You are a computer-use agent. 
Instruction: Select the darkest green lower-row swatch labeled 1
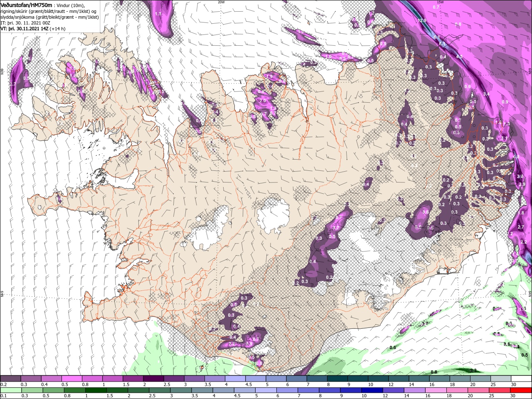coord(96,390)
